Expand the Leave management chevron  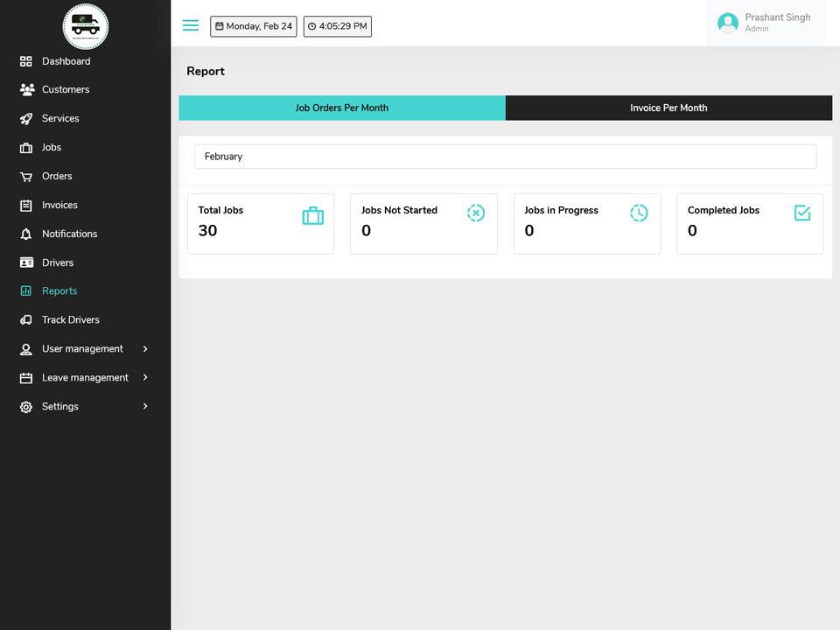tap(145, 378)
